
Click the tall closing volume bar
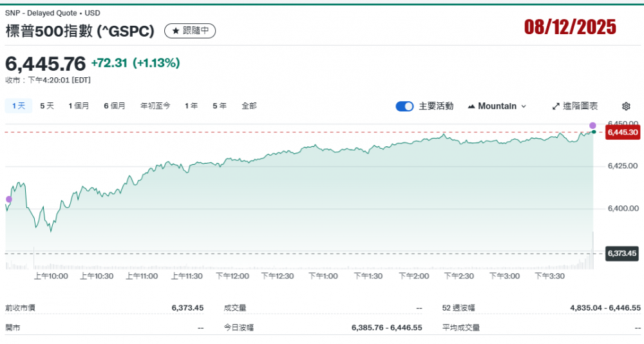(x=592, y=251)
